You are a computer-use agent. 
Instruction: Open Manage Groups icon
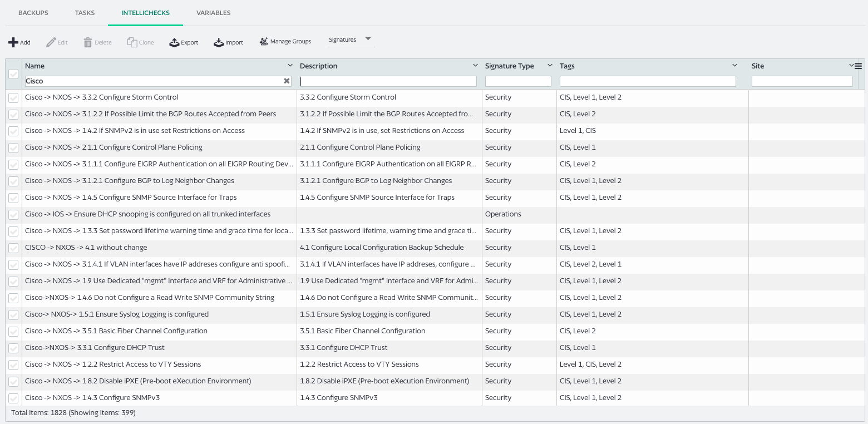point(264,42)
